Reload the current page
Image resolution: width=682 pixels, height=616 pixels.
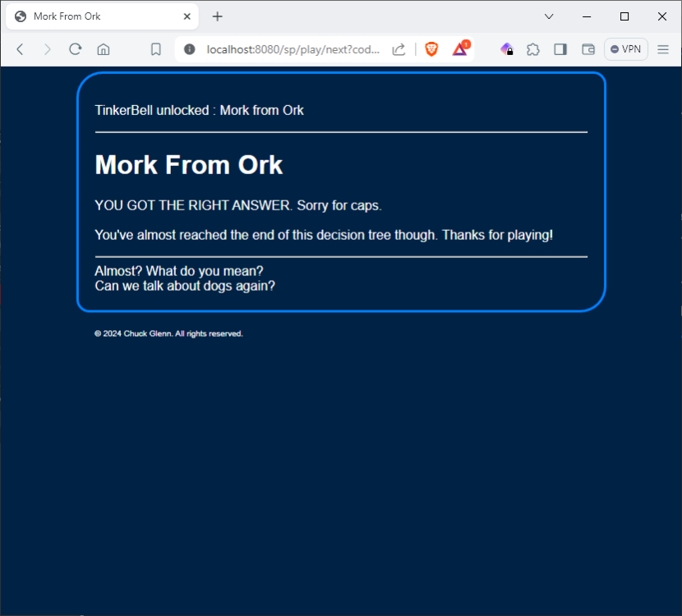tap(75, 49)
